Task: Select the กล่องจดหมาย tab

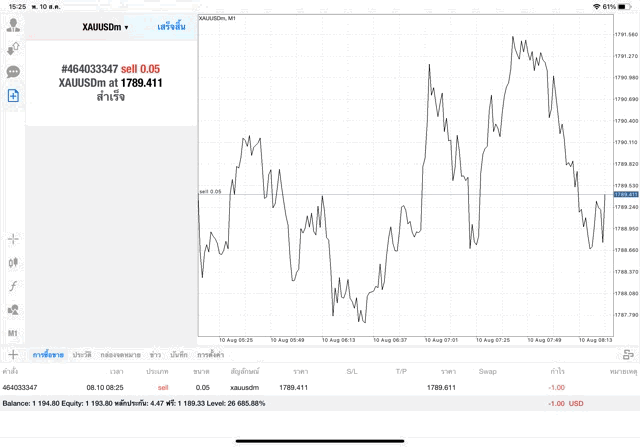Action: [120, 355]
